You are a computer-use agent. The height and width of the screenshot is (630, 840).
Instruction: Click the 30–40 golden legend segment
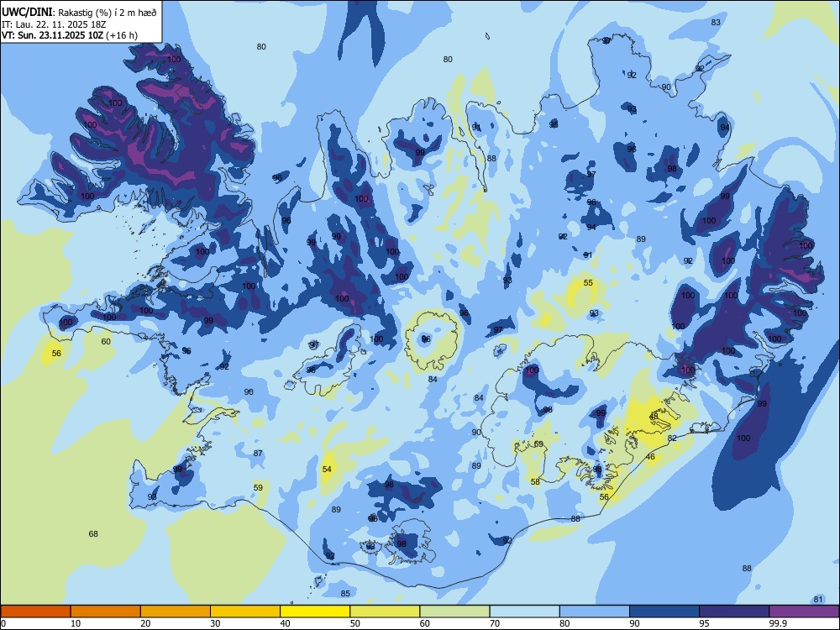245,612
